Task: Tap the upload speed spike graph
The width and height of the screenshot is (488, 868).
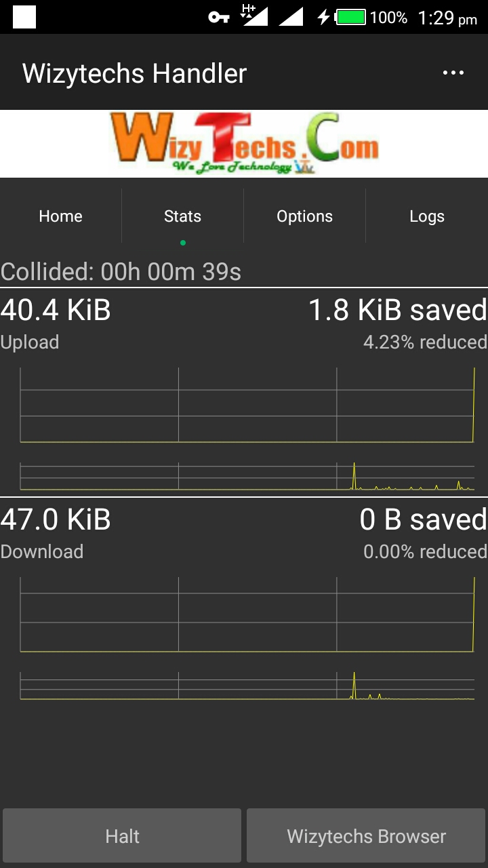Action: coord(247,476)
